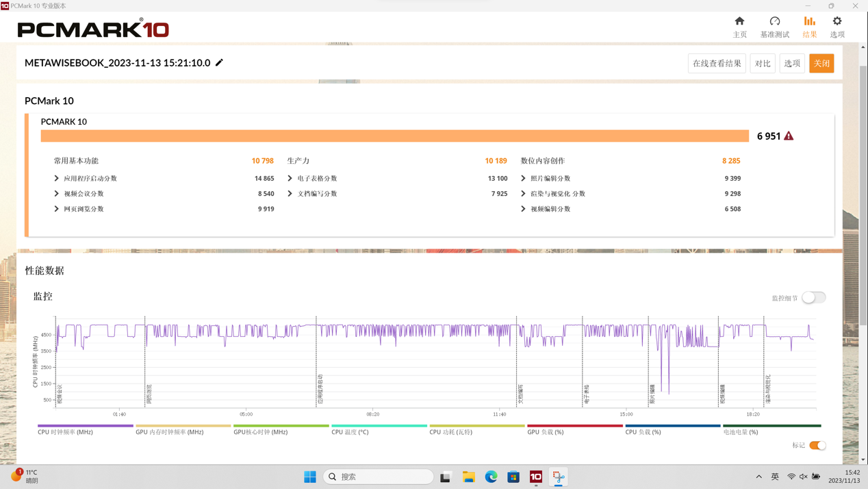Image resolution: width=868 pixels, height=489 pixels.
Task: Select the CPU 功耗 (瓦特) legend
Action: tap(477, 430)
